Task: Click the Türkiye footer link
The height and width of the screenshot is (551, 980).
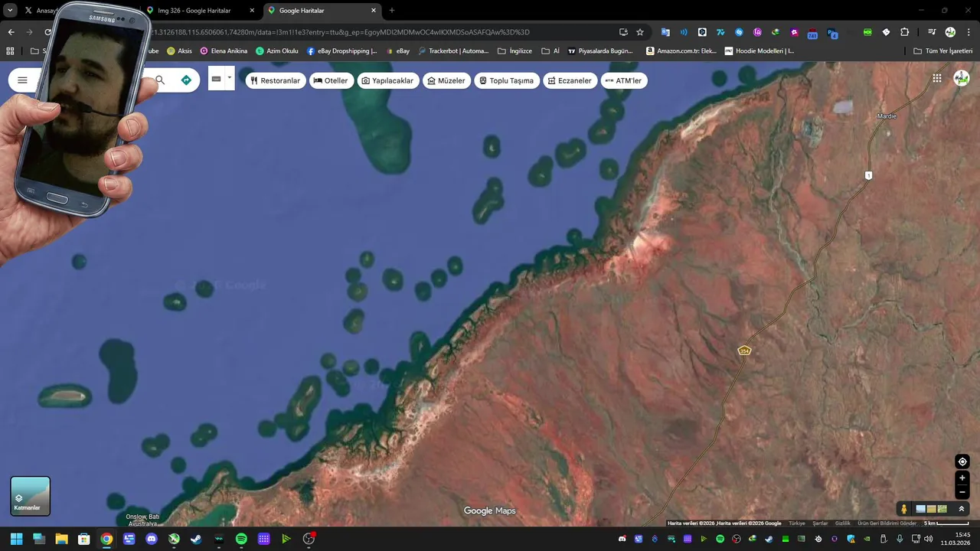Action: (797, 523)
